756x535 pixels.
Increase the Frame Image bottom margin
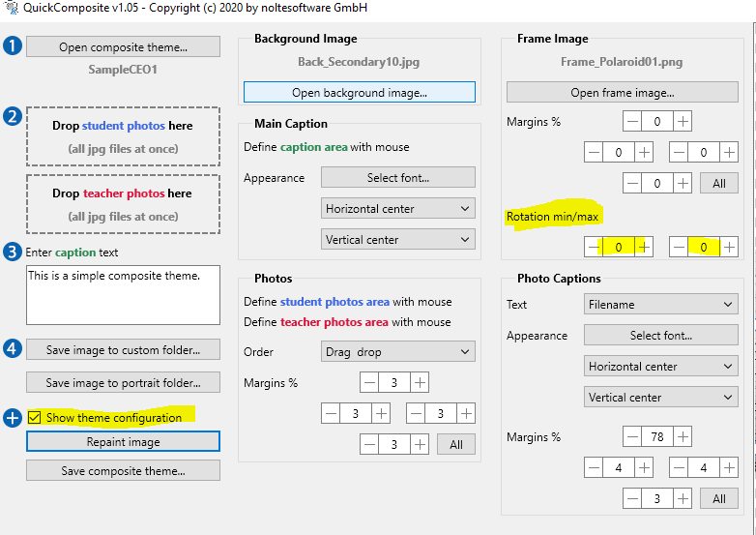(683, 183)
